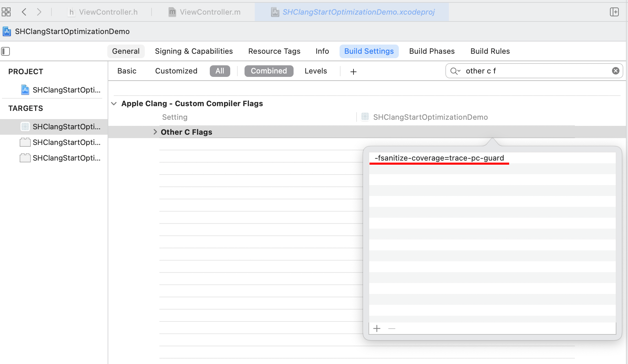This screenshot has height=364, width=628.
Task: Remove the selected flag in the popover
Action: coord(392,328)
